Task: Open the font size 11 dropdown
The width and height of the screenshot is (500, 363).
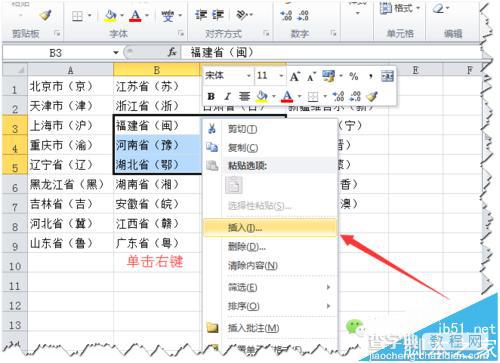Action: point(281,76)
